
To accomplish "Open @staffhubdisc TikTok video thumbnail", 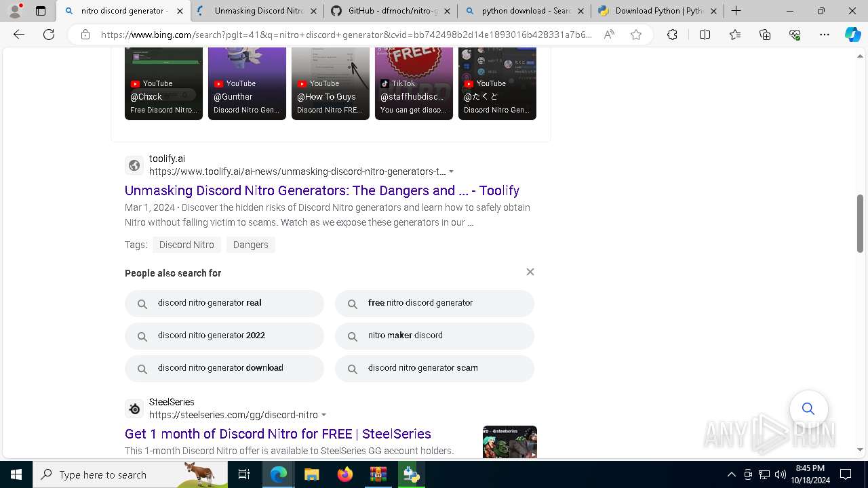I will [414, 83].
